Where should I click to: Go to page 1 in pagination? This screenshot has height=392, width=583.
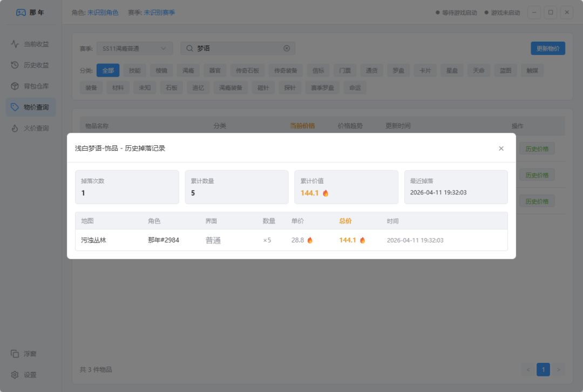tap(543, 370)
